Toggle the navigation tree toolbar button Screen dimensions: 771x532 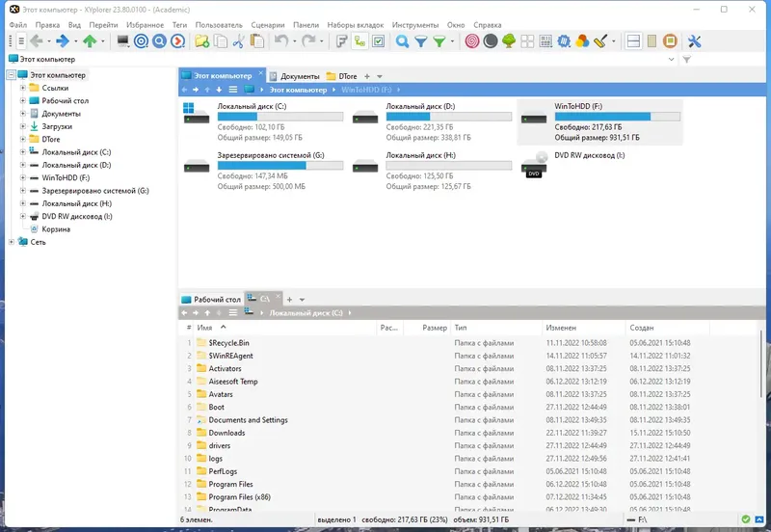pyautogui.click(x=359, y=41)
